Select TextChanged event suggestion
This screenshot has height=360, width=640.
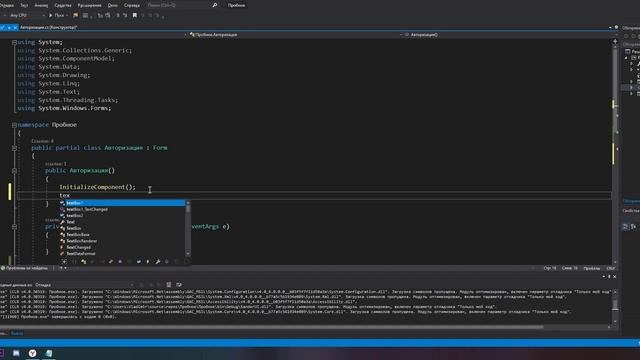pos(122,247)
